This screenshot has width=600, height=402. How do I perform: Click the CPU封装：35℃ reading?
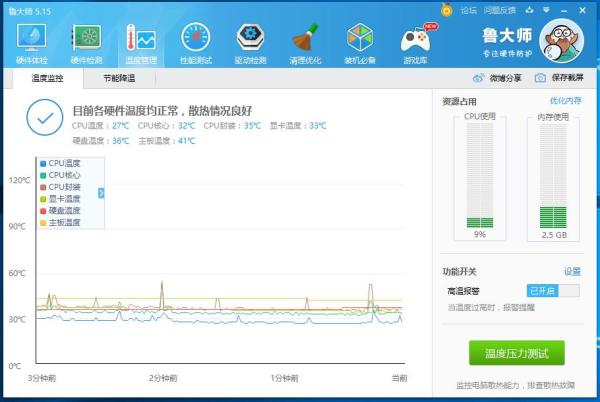click(x=232, y=125)
